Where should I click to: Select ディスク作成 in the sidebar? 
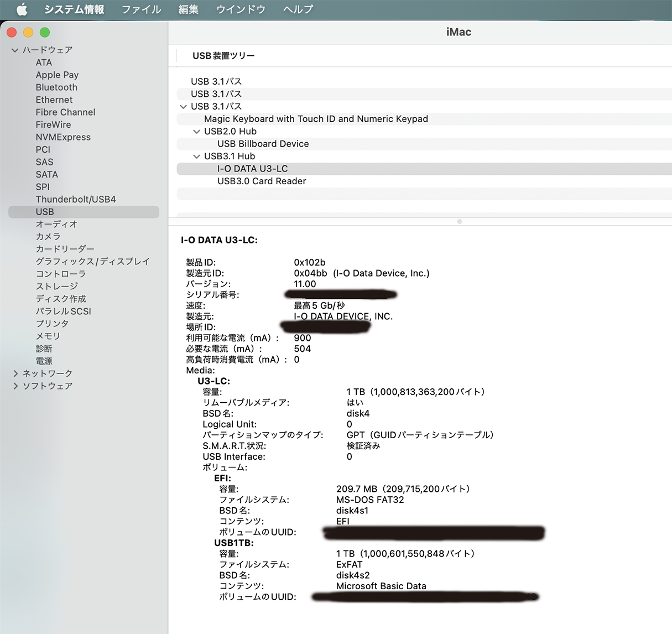point(61,299)
